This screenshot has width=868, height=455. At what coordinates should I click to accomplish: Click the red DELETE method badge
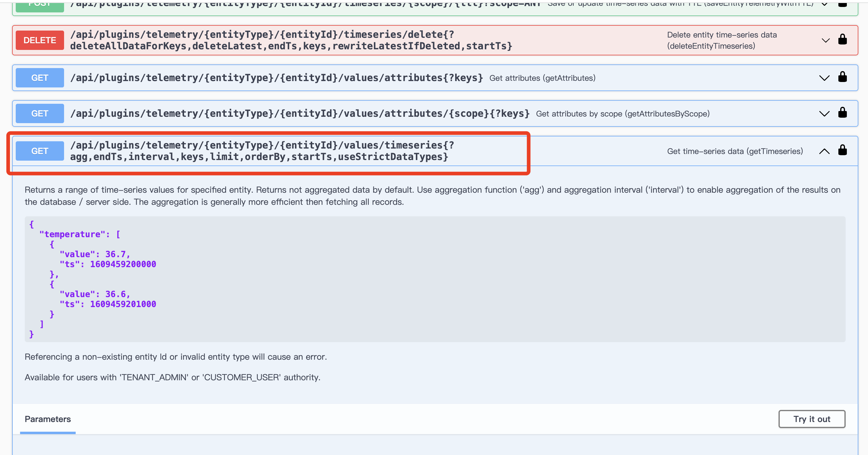tap(40, 40)
